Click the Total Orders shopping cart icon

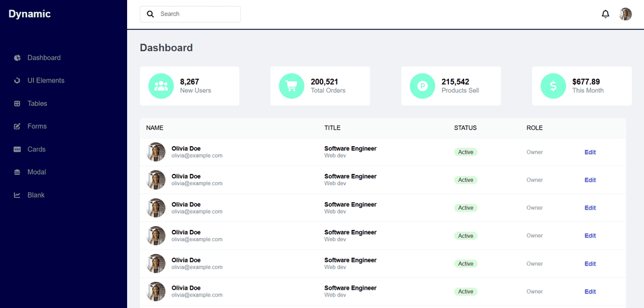click(292, 86)
